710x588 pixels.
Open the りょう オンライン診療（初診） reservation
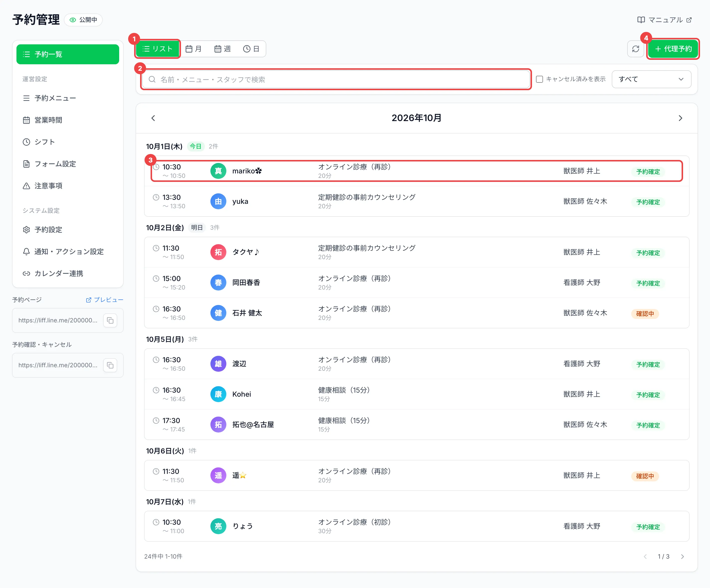point(417,526)
